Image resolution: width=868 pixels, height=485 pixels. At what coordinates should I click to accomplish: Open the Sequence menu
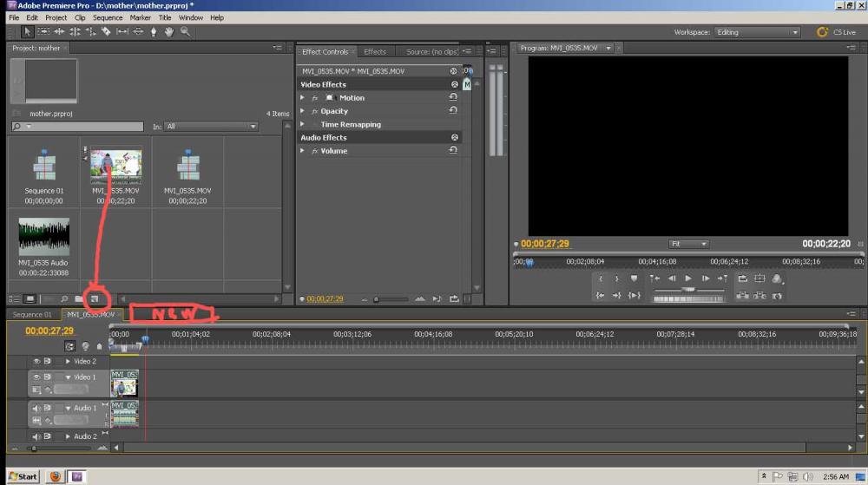[108, 17]
